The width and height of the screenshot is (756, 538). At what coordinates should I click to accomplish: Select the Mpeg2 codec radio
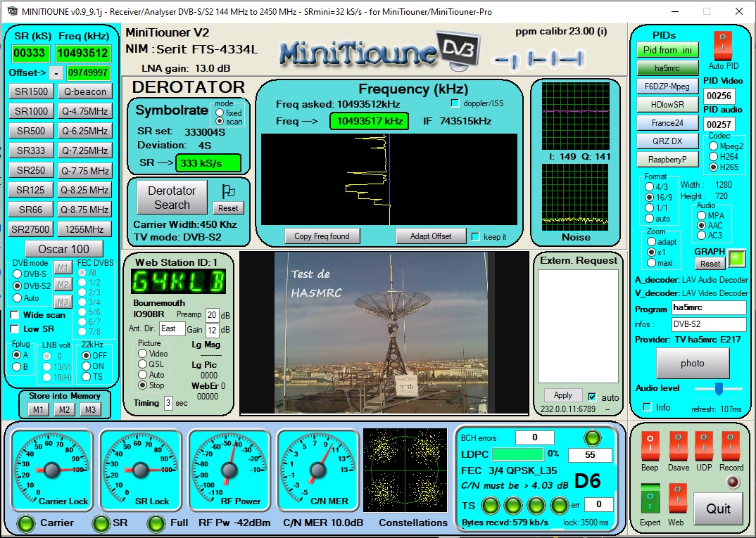point(713,146)
